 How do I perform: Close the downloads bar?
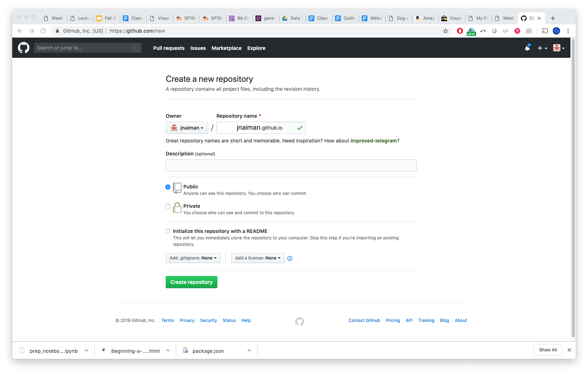tap(569, 350)
